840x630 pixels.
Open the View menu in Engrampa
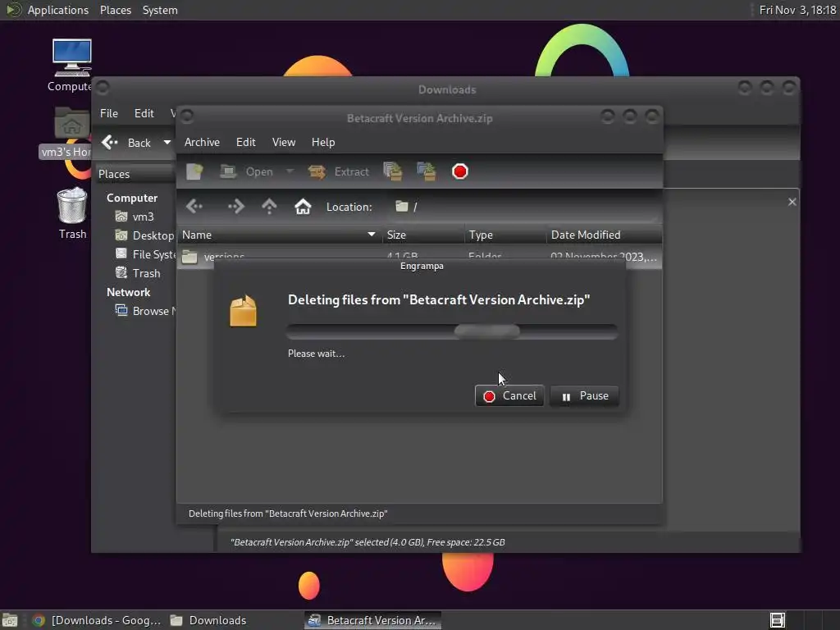[283, 142]
